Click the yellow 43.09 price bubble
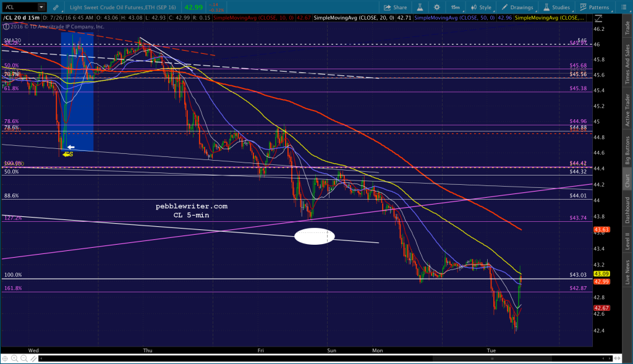 click(x=601, y=274)
